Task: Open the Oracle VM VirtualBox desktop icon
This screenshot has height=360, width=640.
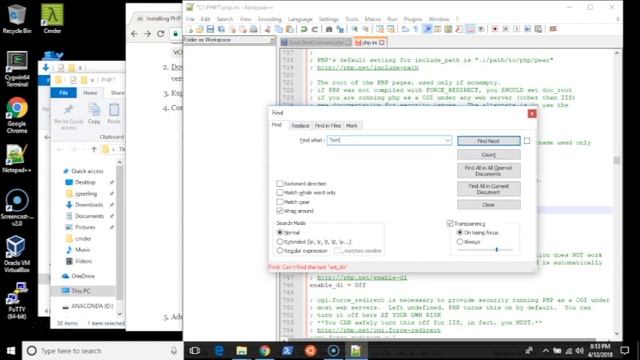Action: pos(17,253)
